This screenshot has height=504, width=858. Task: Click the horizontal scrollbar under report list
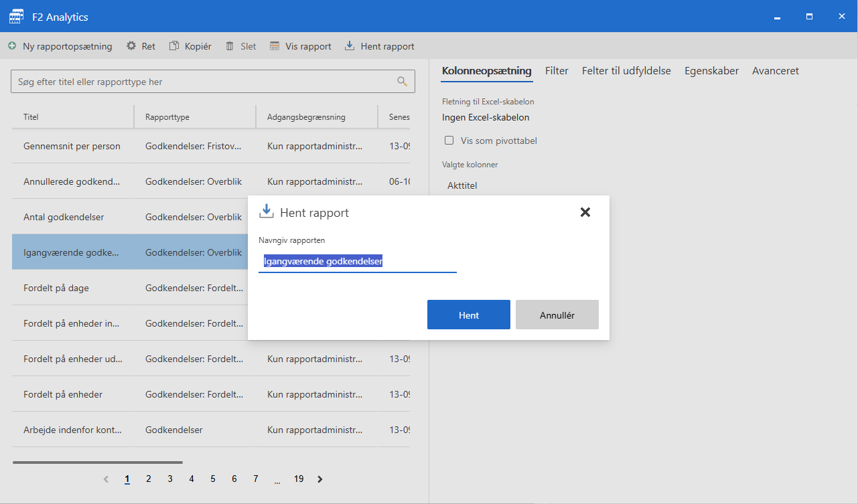pos(97,462)
